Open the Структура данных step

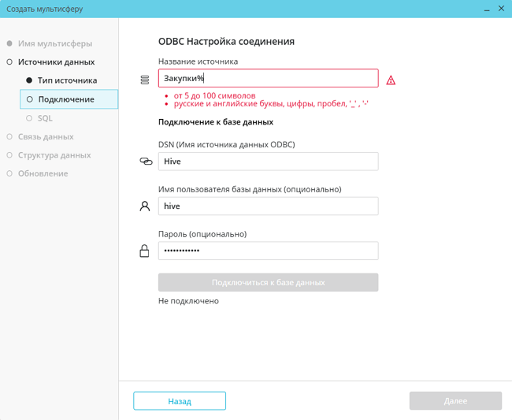(x=54, y=155)
